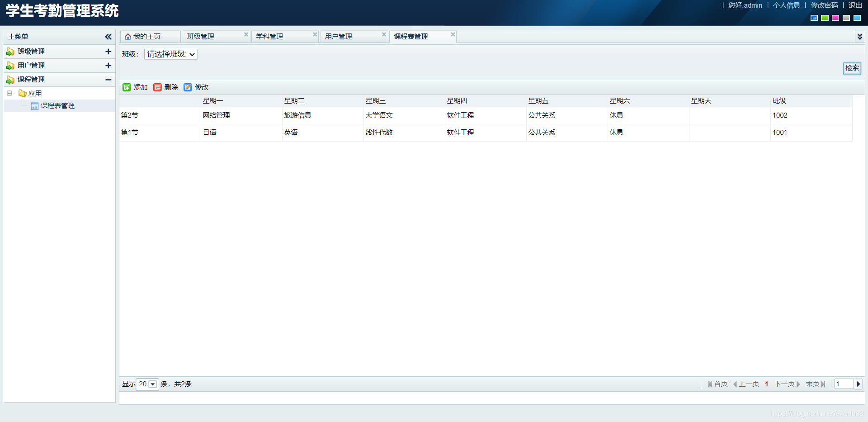This screenshot has height=422, width=868.
Task: Expand the 用户管理 menu with plus
Action: click(x=108, y=66)
